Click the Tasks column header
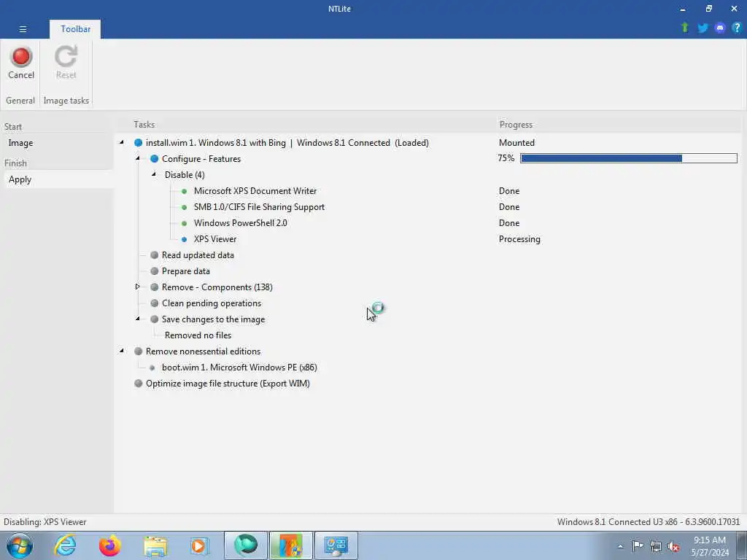 point(144,125)
